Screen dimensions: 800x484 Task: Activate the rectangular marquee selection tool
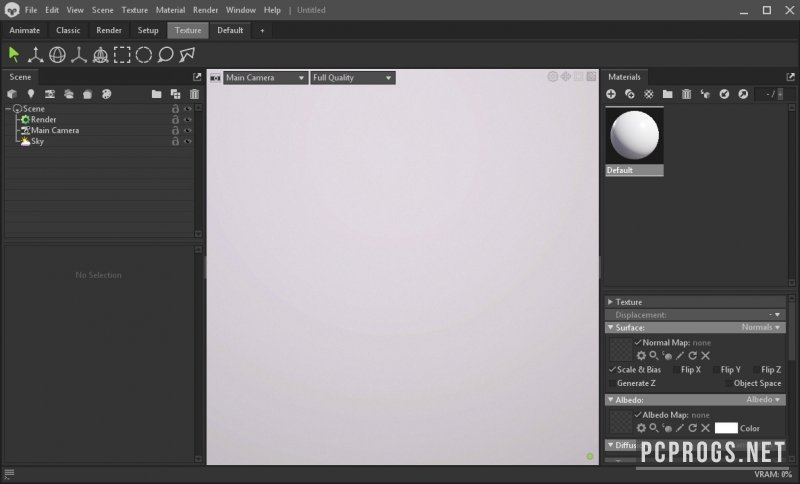(x=122, y=54)
